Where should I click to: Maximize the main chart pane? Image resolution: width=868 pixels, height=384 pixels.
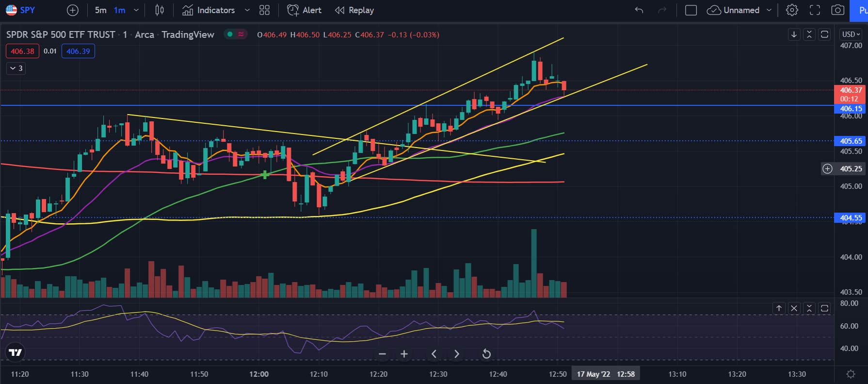(x=824, y=34)
